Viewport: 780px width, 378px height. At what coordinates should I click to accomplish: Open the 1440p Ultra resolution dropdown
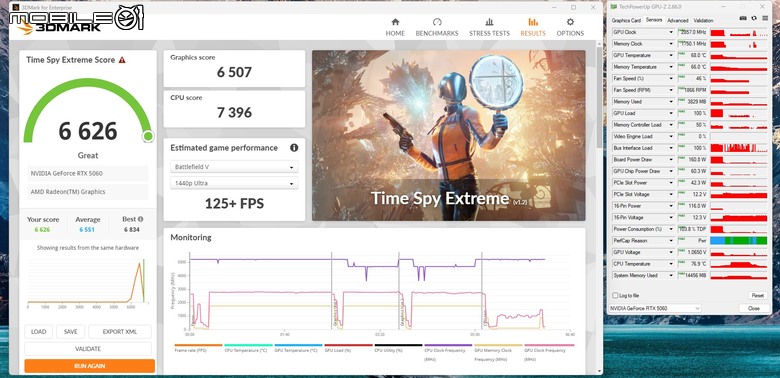pos(234,183)
